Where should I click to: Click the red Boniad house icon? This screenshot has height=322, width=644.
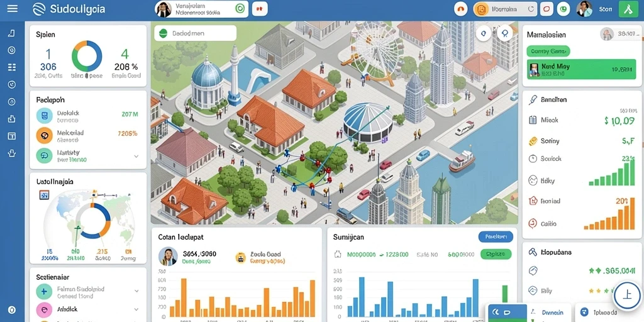[x=533, y=201]
